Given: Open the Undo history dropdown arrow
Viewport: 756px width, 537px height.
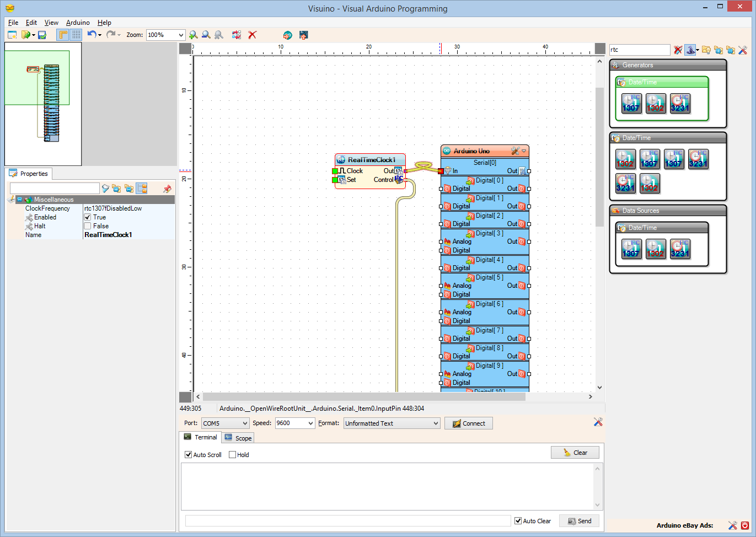Looking at the screenshot, I should (100, 35).
